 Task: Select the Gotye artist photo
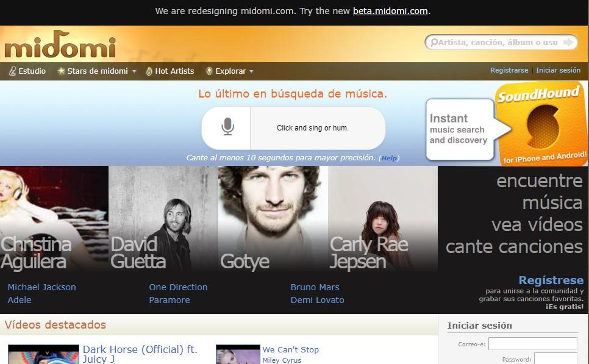273,218
